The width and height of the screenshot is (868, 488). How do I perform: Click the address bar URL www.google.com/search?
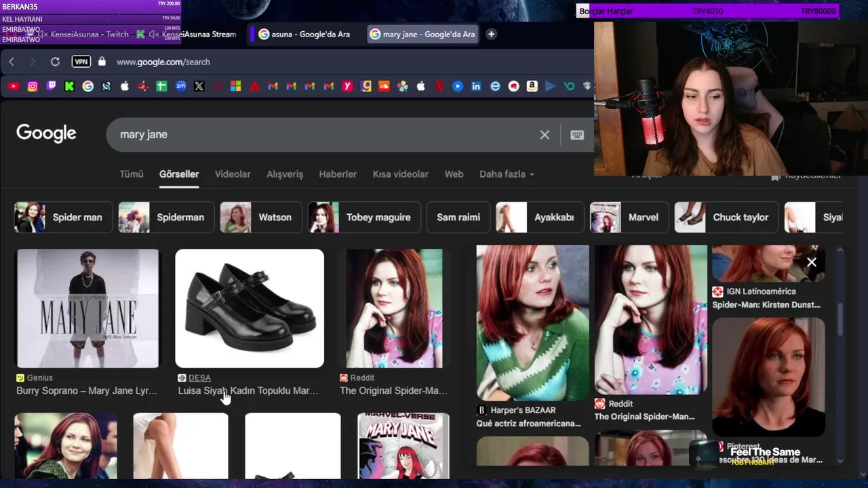pos(163,62)
